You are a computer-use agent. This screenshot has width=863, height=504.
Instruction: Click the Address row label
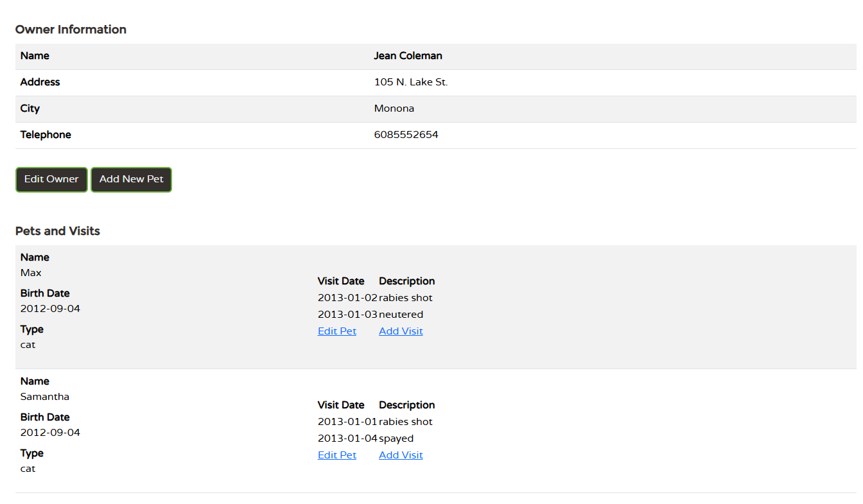40,82
